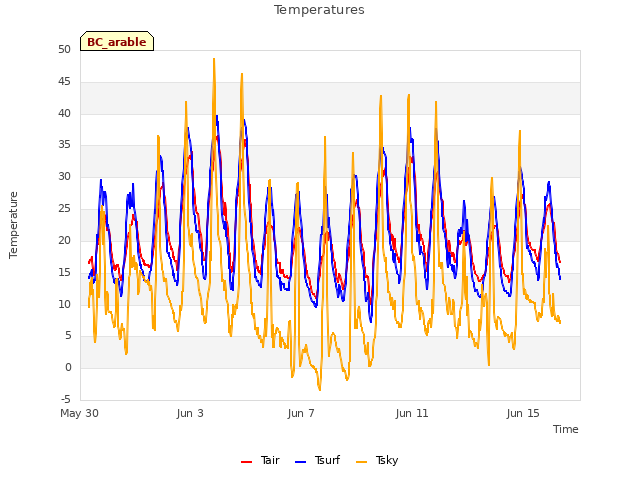Select the Temperatures chart title

point(319,10)
